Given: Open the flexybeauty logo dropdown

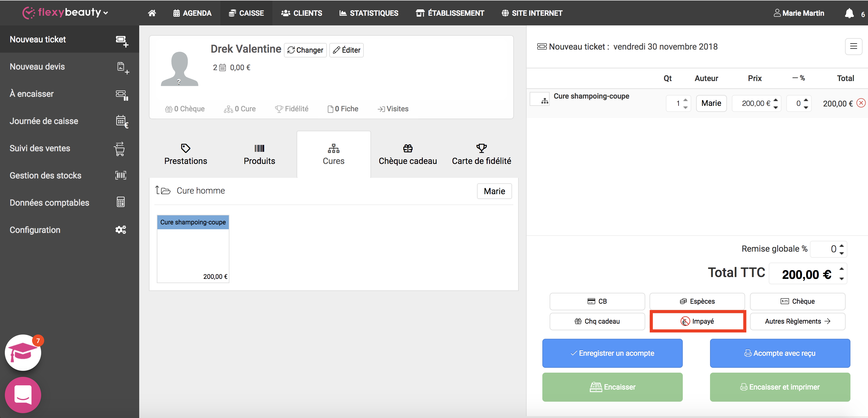Looking at the screenshot, I should click(x=66, y=13).
